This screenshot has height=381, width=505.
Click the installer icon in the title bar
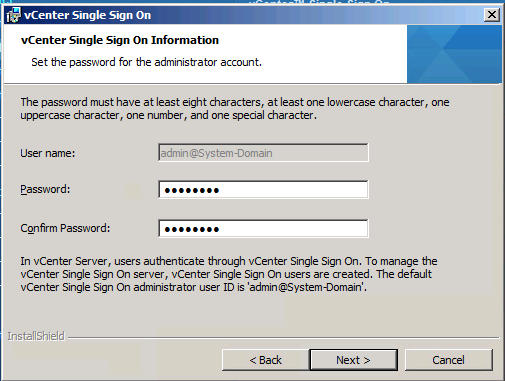click(13, 15)
